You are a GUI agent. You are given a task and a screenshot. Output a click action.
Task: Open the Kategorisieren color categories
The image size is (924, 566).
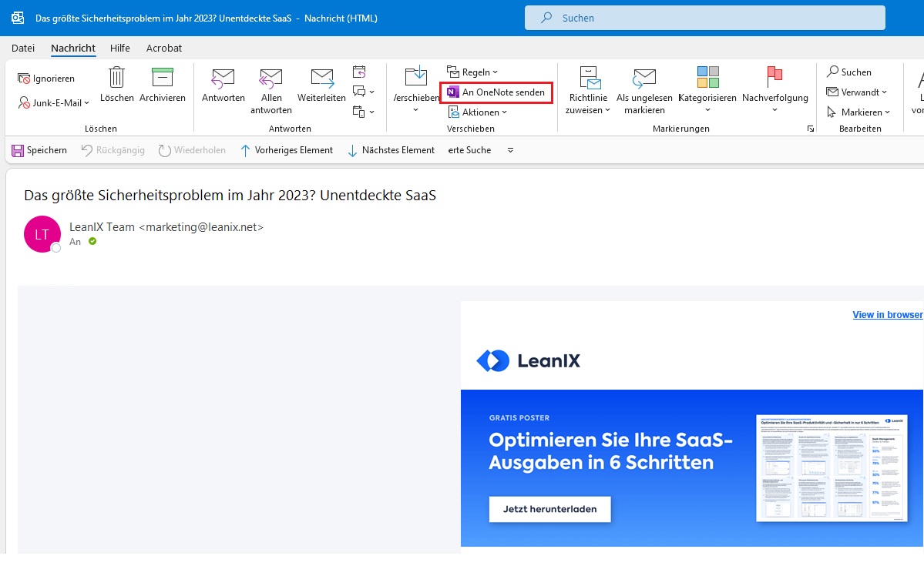click(707, 89)
